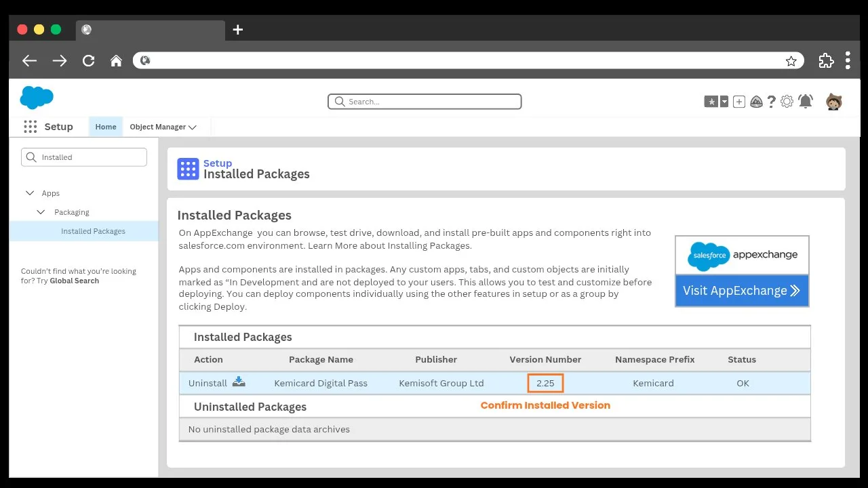Click the Visit AppExchange button

(x=742, y=291)
